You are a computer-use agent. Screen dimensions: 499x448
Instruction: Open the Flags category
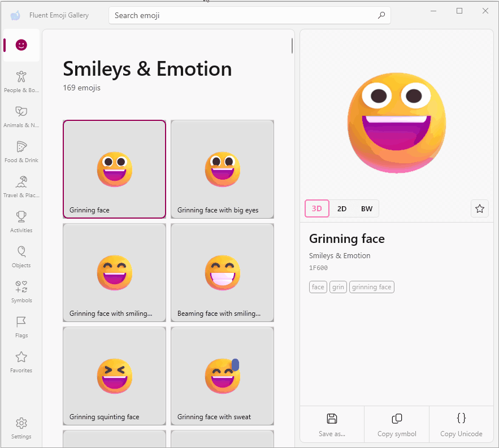(21, 326)
